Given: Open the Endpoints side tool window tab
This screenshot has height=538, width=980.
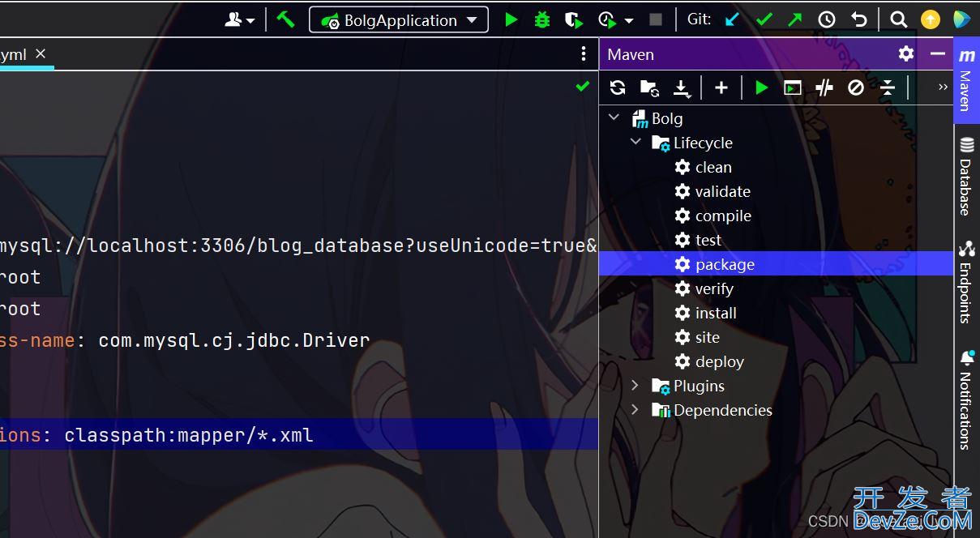Looking at the screenshot, I should tap(966, 282).
